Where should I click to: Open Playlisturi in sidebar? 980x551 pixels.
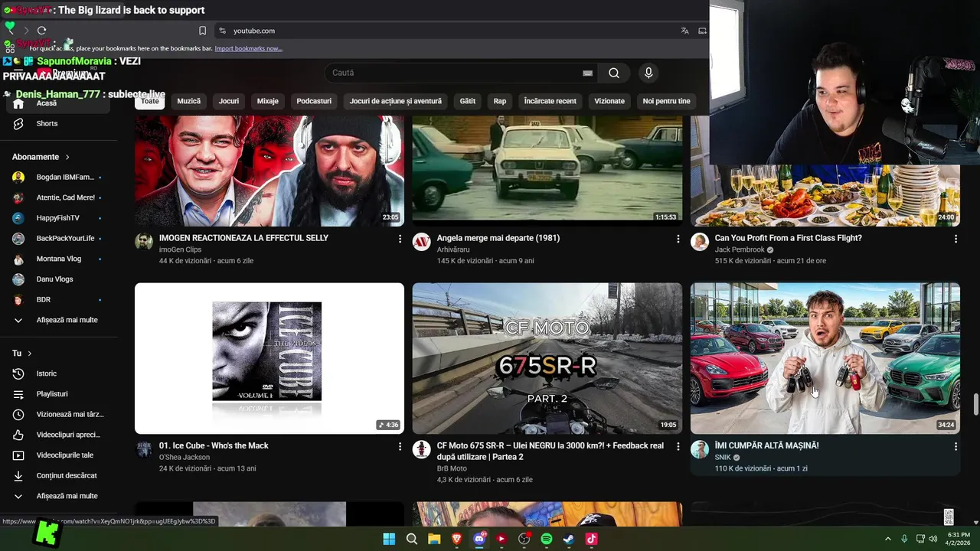coord(58,394)
